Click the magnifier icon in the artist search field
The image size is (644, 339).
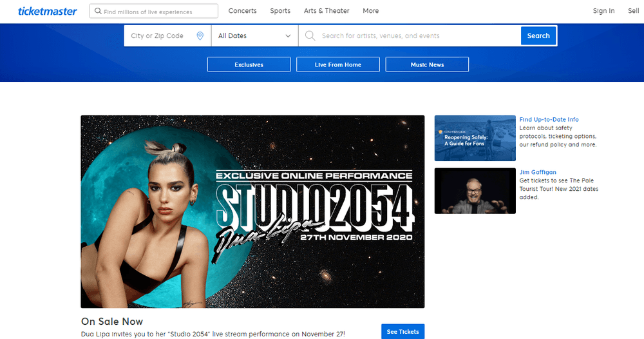coord(310,35)
